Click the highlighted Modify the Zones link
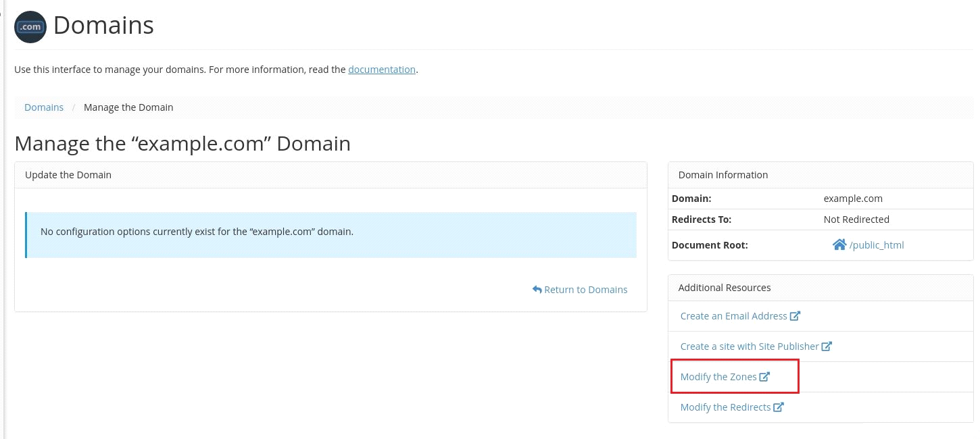 719,377
